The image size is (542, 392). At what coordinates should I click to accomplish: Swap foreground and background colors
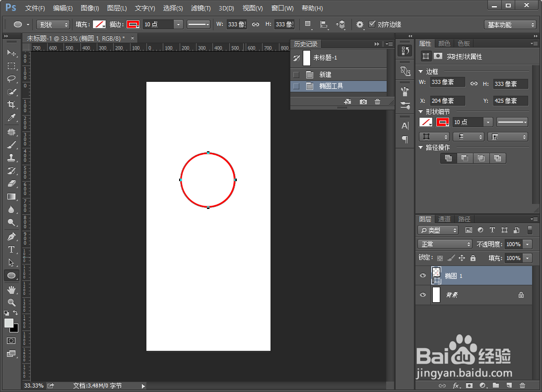(15, 313)
